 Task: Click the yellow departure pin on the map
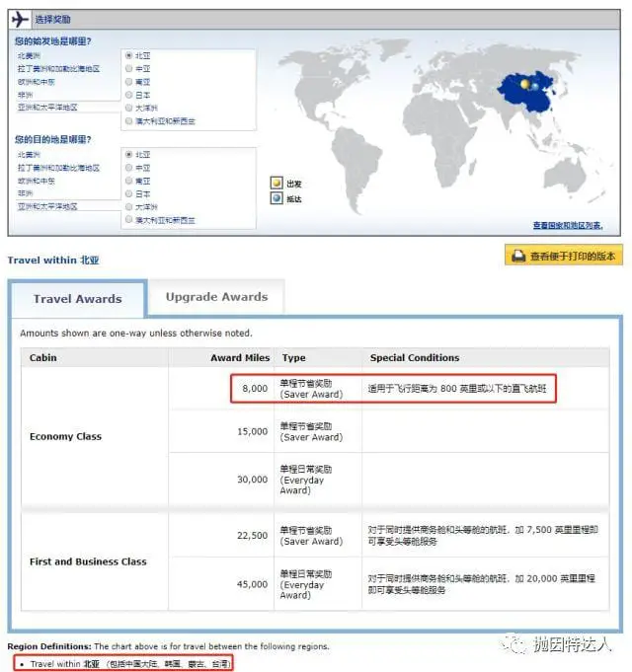click(x=524, y=84)
